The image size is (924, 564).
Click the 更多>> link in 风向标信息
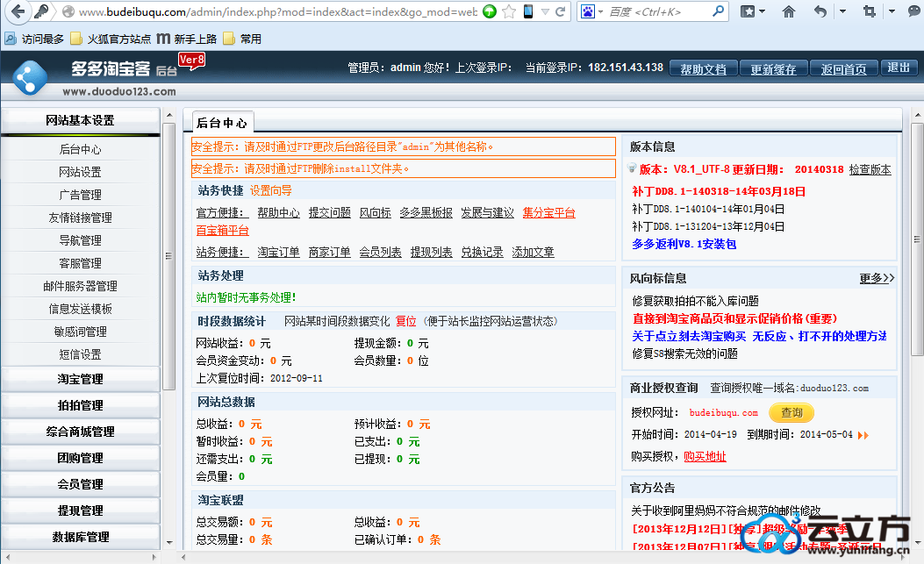coord(877,278)
